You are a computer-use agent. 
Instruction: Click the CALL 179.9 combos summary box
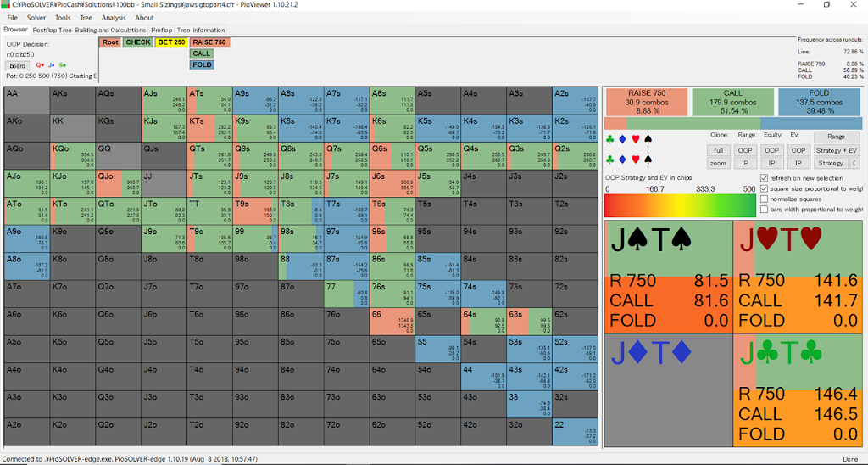(732, 102)
